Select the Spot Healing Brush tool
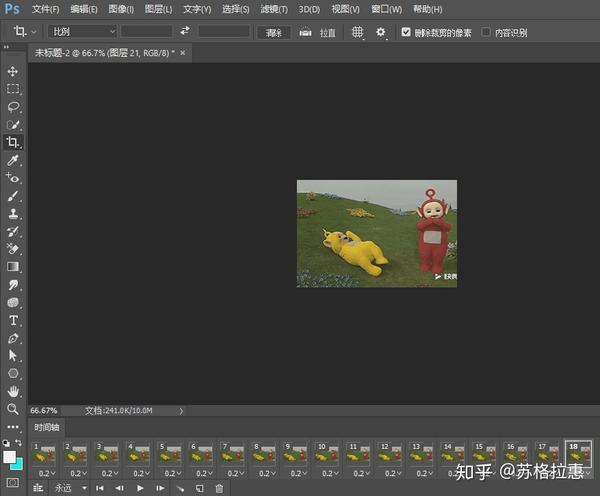600x496 pixels. (13, 178)
